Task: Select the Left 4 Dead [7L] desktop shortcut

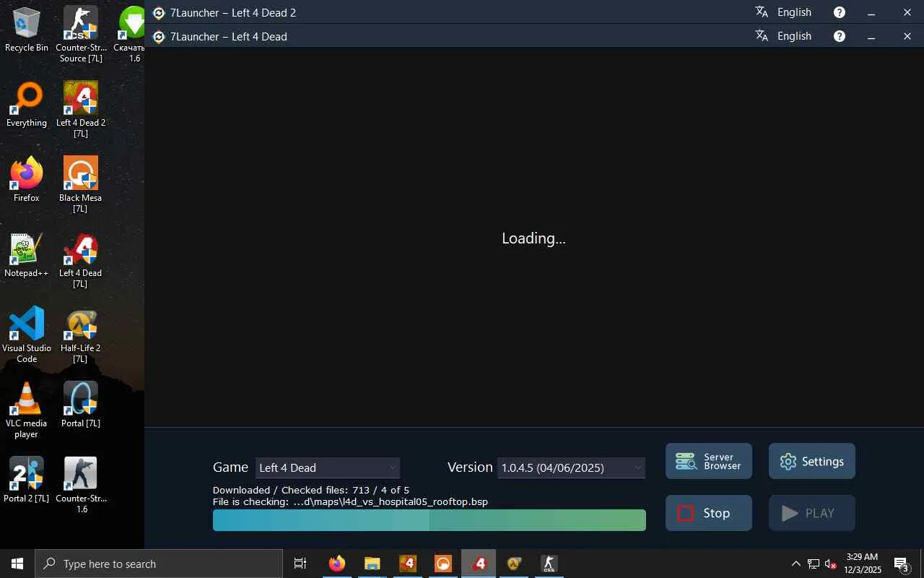Action: [81, 259]
